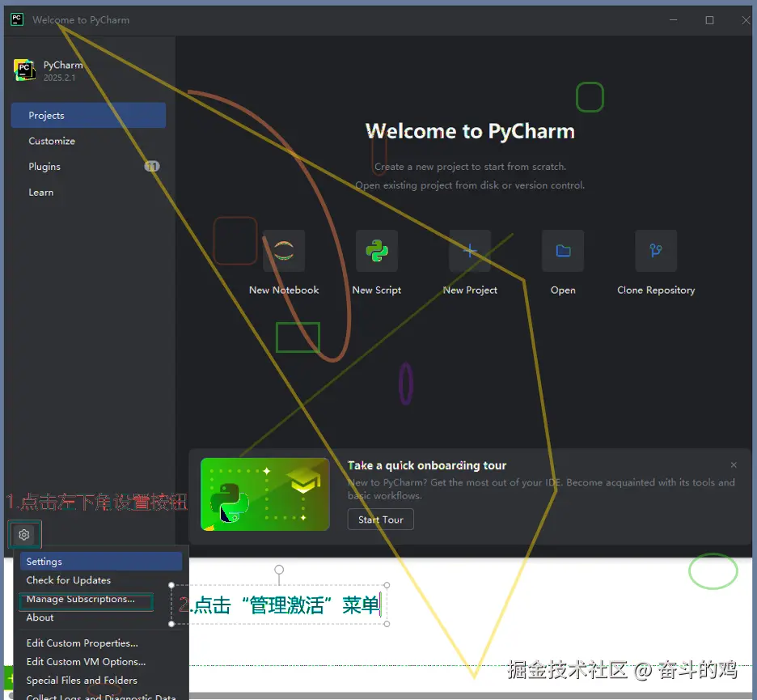Open Manage Subscriptions menu item
This screenshot has width=757, height=700.
pos(101,599)
